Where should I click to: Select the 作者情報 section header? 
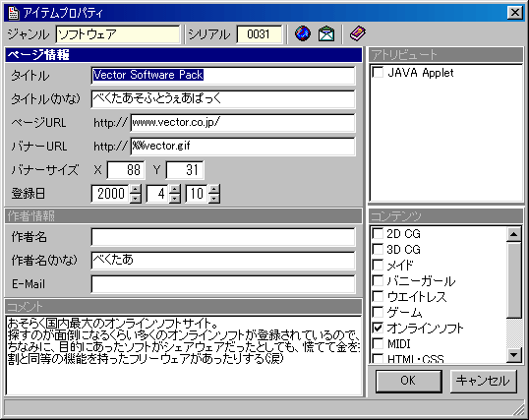click(184, 216)
